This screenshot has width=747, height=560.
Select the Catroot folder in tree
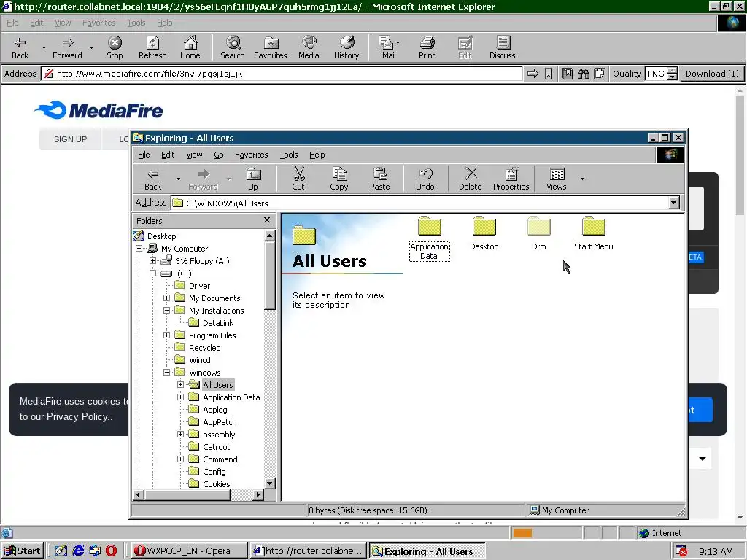pos(216,447)
